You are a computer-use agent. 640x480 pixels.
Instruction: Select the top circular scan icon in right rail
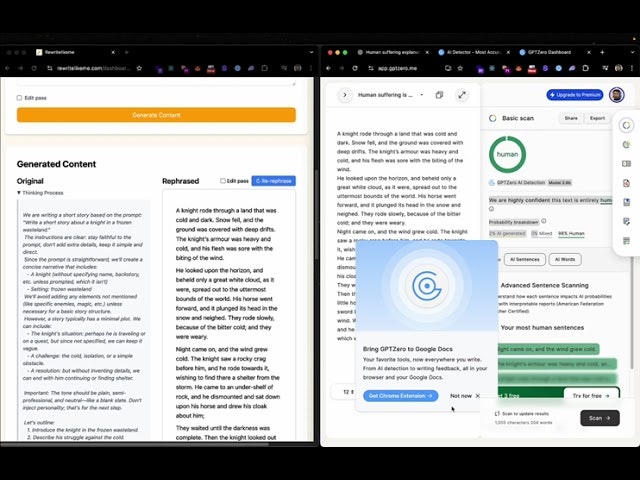[x=626, y=125]
